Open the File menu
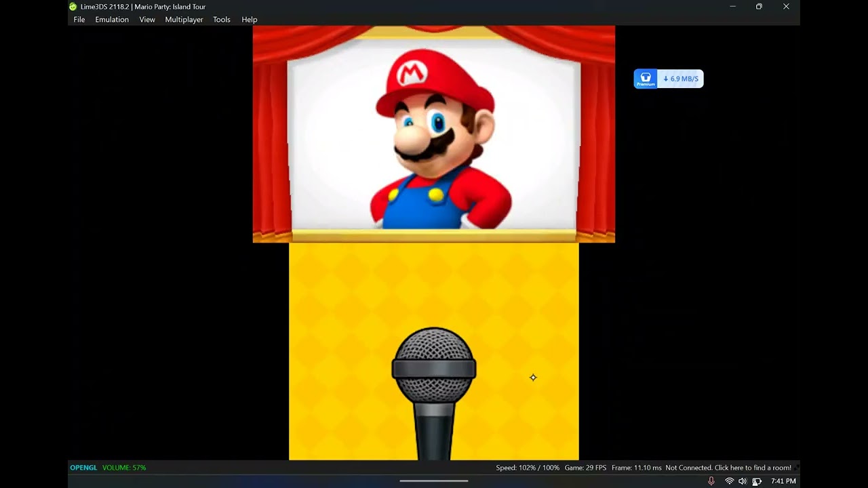 click(x=79, y=20)
